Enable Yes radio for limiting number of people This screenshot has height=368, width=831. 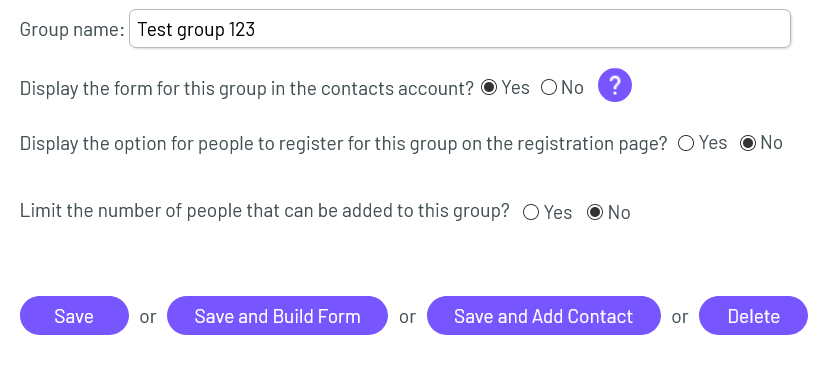pyautogui.click(x=531, y=213)
